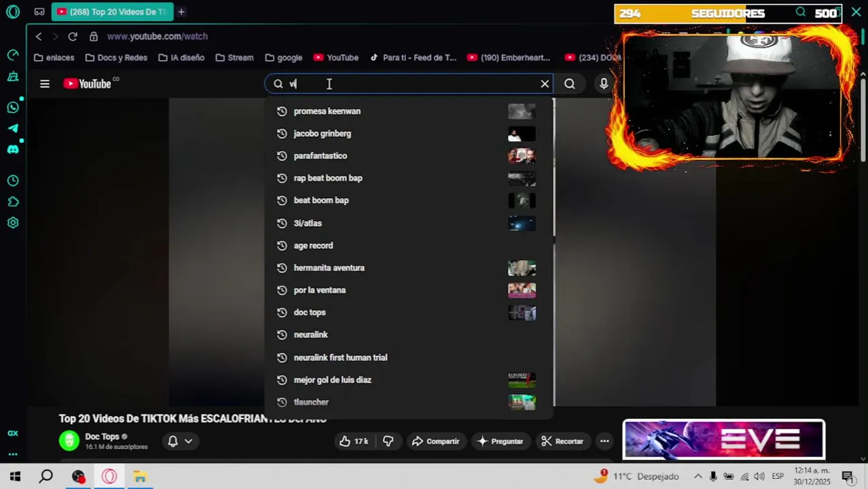Click the Preguntar button
The width and height of the screenshot is (868, 489).
coord(500,441)
